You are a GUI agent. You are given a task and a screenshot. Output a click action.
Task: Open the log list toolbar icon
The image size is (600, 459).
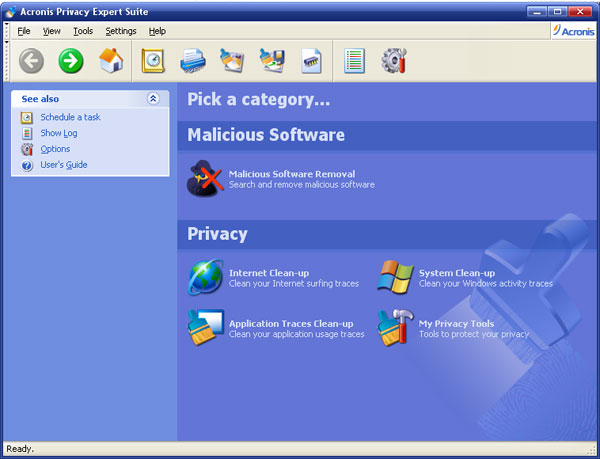[x=354, y=61]
